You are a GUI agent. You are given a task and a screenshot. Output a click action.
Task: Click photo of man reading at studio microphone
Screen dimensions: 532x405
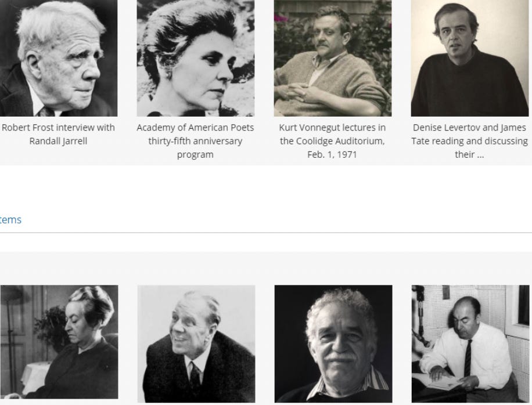pyautogui.click(x=470, y=343)
